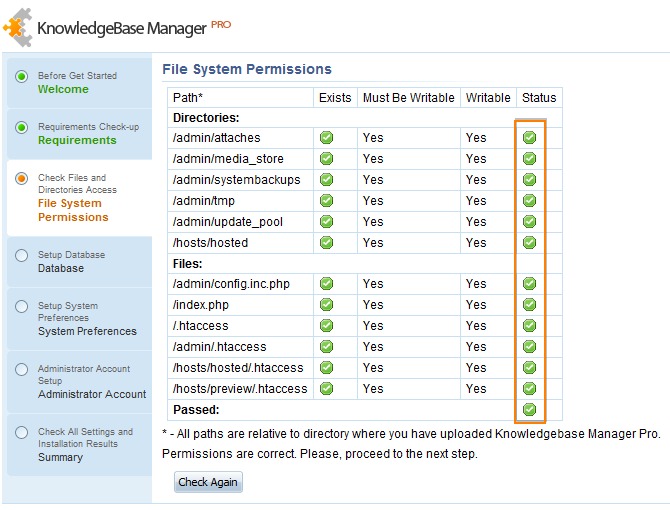Click the KnowledgeBase Manager PRO title
Screen dimensions: 670x510
134,28
